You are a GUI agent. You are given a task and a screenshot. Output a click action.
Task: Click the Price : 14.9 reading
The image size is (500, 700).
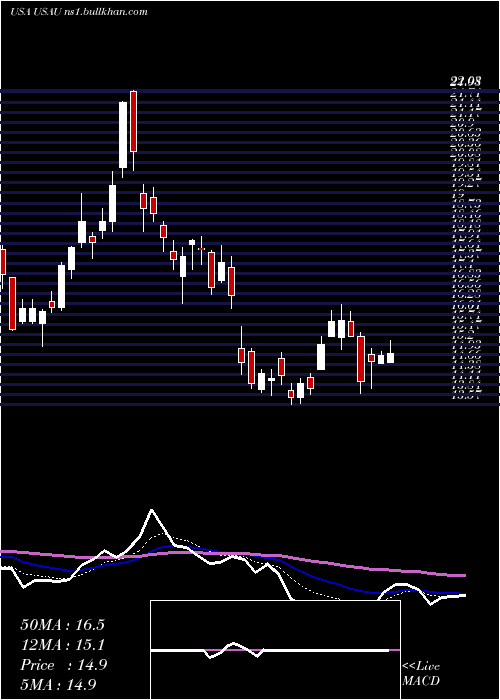[63, 665]
